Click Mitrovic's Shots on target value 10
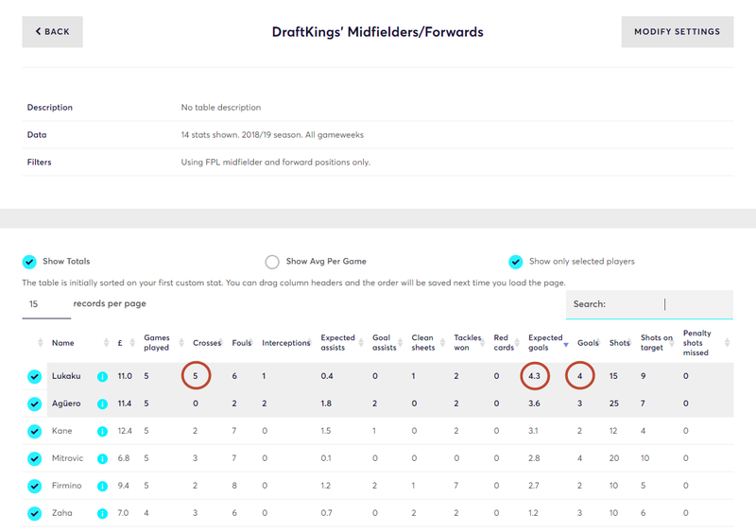 click(644, 458)
